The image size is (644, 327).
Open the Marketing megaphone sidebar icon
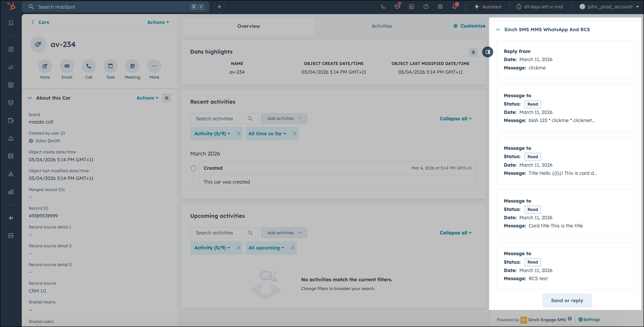coord(11,67)
